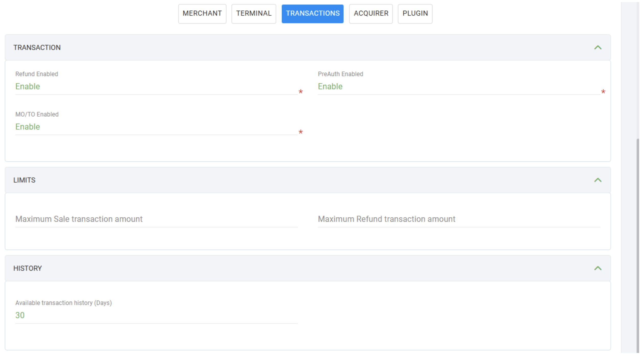This screenshot has width=644, height=357.
Task: Select the TRANSACTIONS tab
Action: (x=313, y=14)
